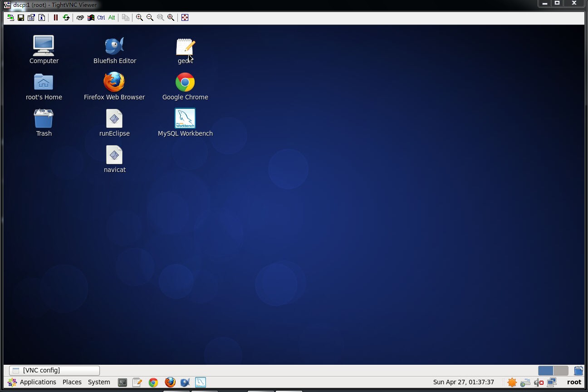Launch Firefox from the bottom panel
Viewport: 588px width, 392px height.
(170, 382)
